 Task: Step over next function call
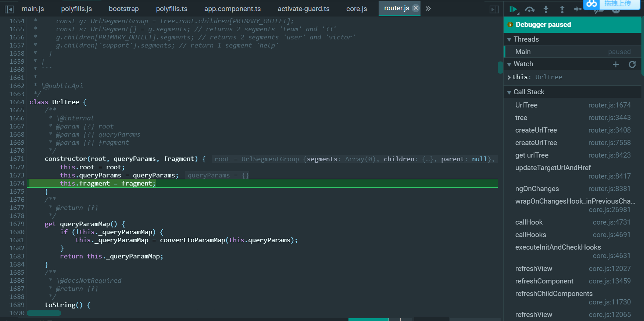click(530, 10)
